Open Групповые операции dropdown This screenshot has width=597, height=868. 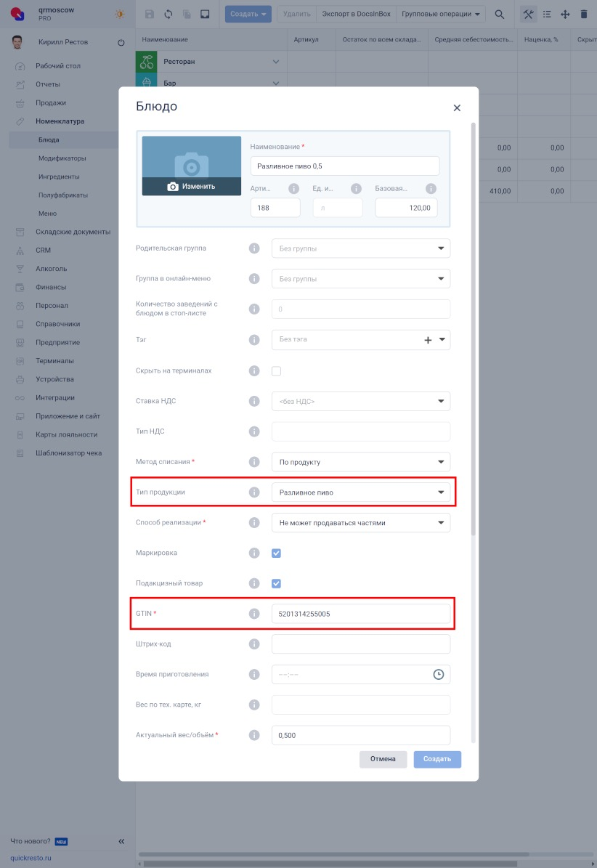(441, 15)
